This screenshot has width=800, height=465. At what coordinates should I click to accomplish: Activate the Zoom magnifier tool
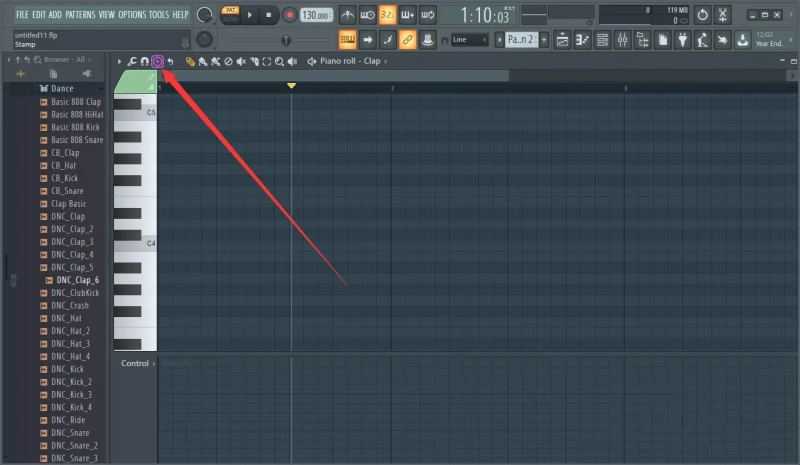point(279,61)
